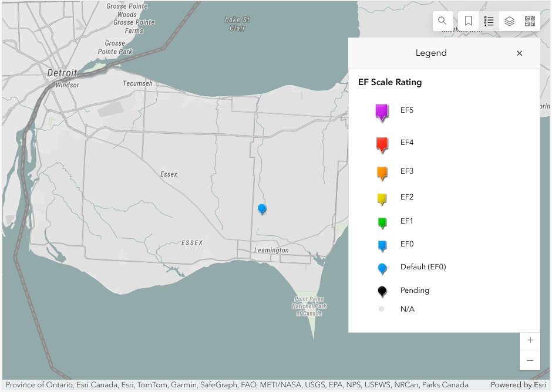Click the Powered by Esri link
552x392 pixels.
(x=518, y=384)
